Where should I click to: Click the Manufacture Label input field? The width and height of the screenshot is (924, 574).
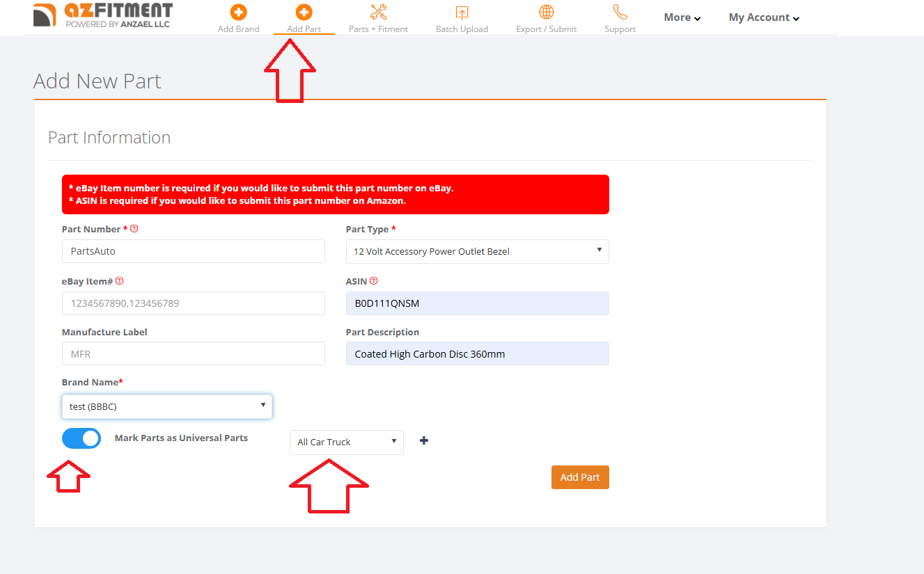194,353
